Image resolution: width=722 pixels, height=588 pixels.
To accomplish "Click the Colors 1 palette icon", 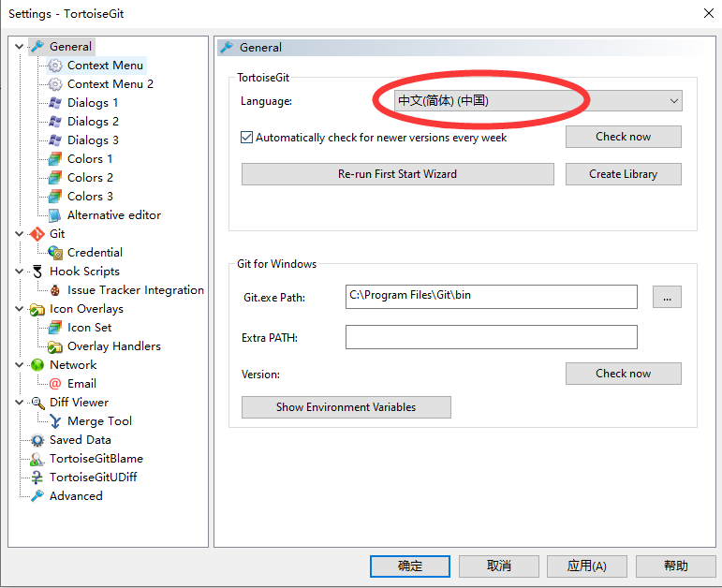I will pyautogui.click(x=55, y=159).
